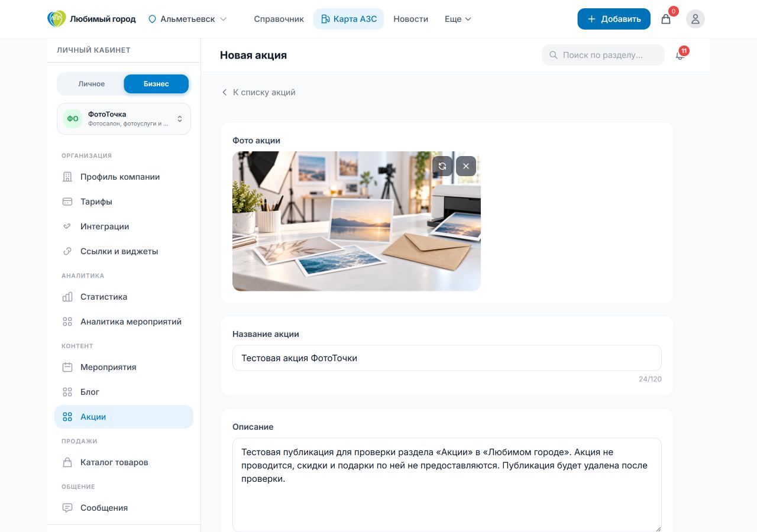Viewport: 757px width, 532px height.
Task: Click inside the Название акции field
Action: pos(447,358)
